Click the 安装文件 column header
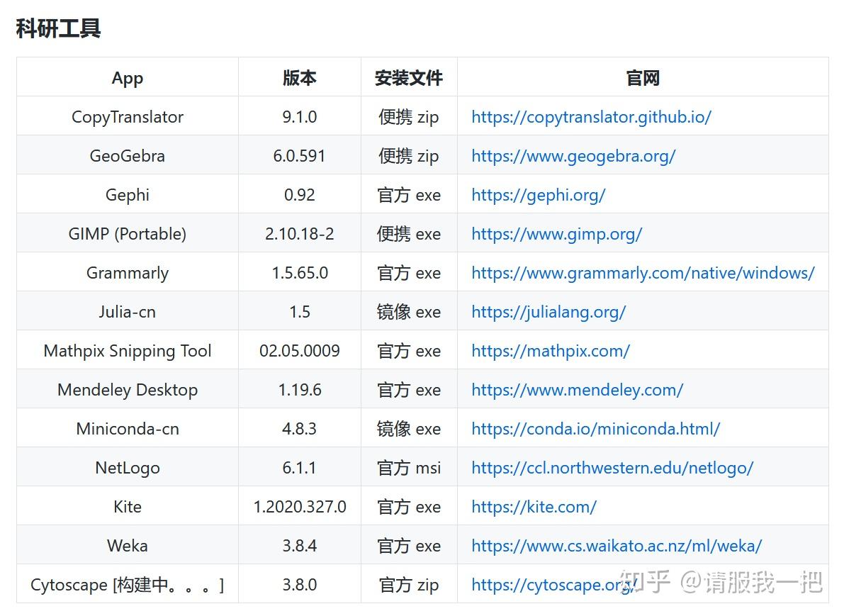This screenshot has height=616, width=844. coord(409,78)
